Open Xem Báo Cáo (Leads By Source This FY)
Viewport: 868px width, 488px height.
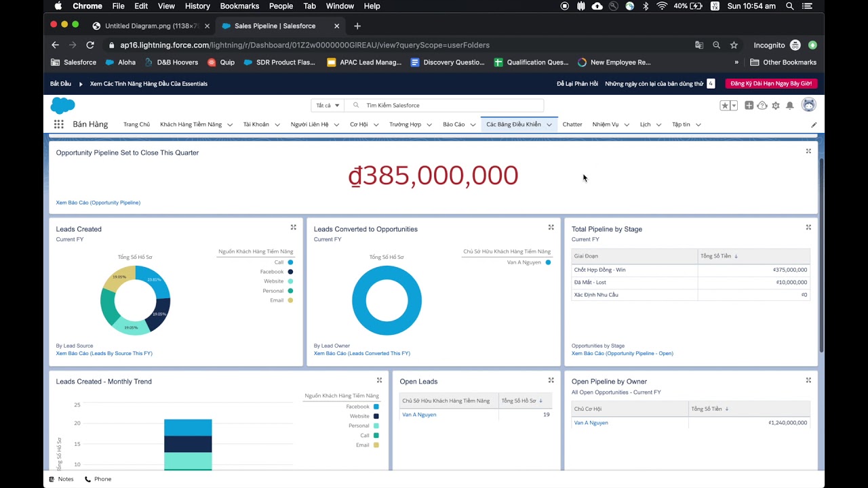point(104,353)
